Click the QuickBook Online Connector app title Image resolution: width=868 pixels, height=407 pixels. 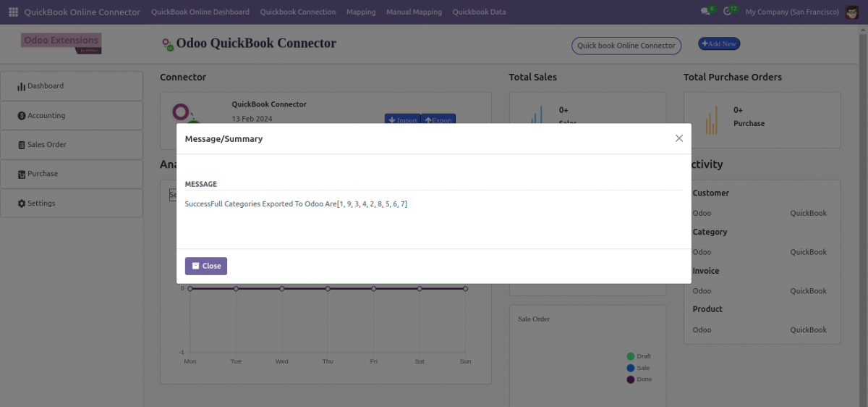pos(82,12)
